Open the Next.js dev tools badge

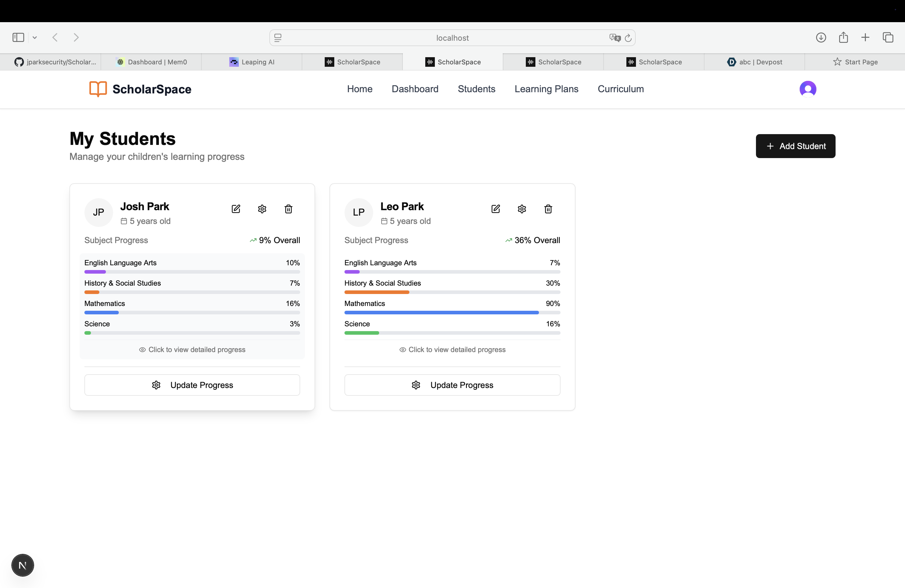coord(22,565)
